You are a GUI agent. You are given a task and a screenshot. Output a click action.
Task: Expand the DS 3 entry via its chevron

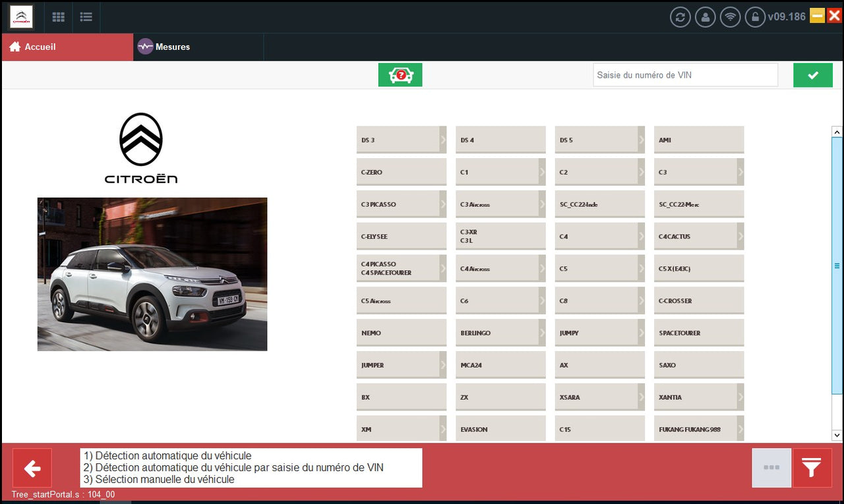[x=442, y=140]
